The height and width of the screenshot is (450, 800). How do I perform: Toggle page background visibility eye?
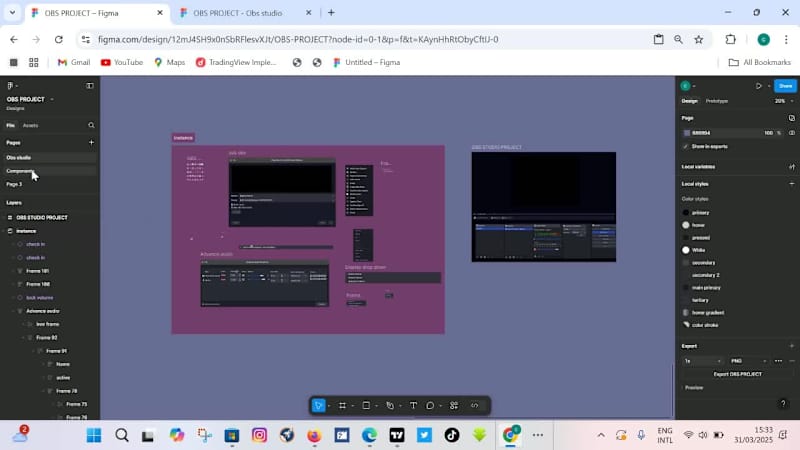[792, 133]
